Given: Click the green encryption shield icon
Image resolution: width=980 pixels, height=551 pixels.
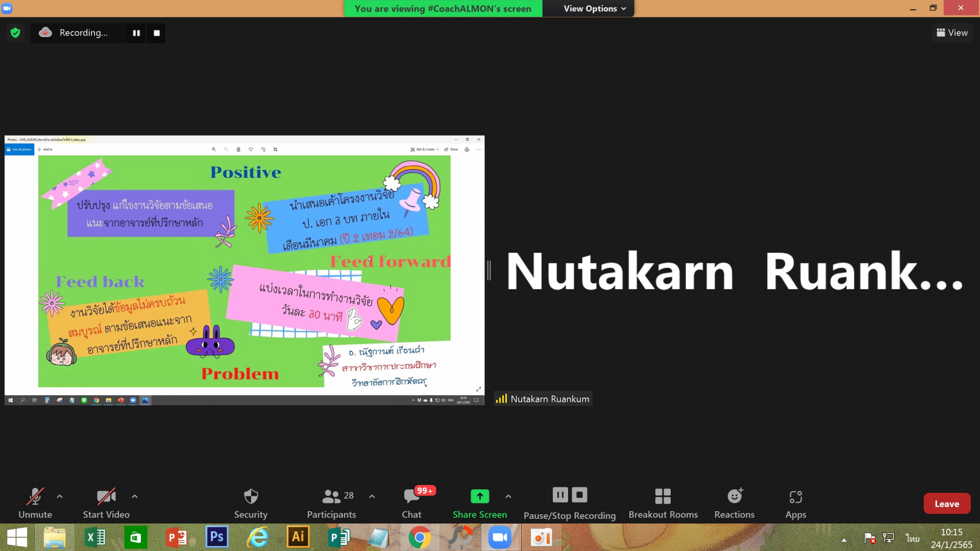Looking at the screenshot, I should coord(15,33).
